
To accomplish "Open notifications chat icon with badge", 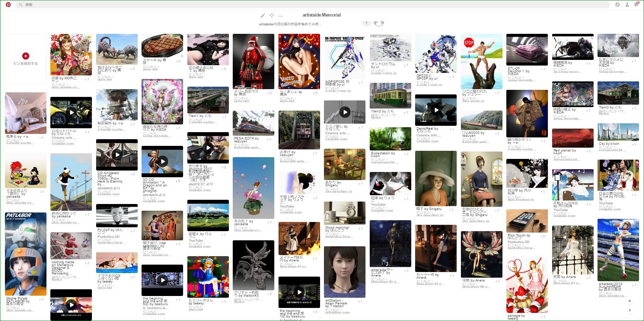I will [637, 5].
